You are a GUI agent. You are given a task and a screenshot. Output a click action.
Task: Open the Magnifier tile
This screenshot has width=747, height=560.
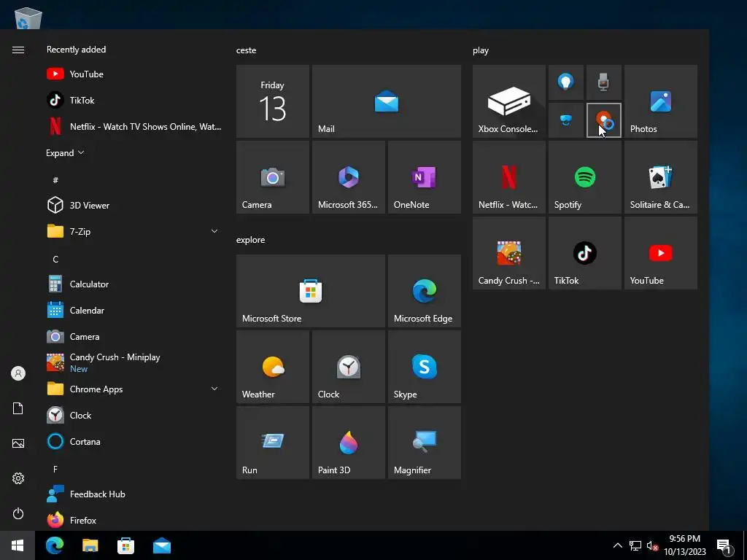tap(424, 443)
